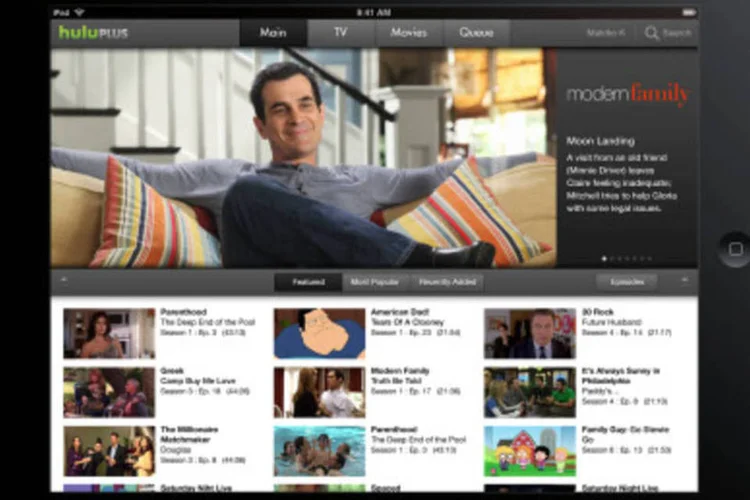Screen dimensions: 750x500
Task: Select the Featured filter tab
Action: tap(309, 282)
